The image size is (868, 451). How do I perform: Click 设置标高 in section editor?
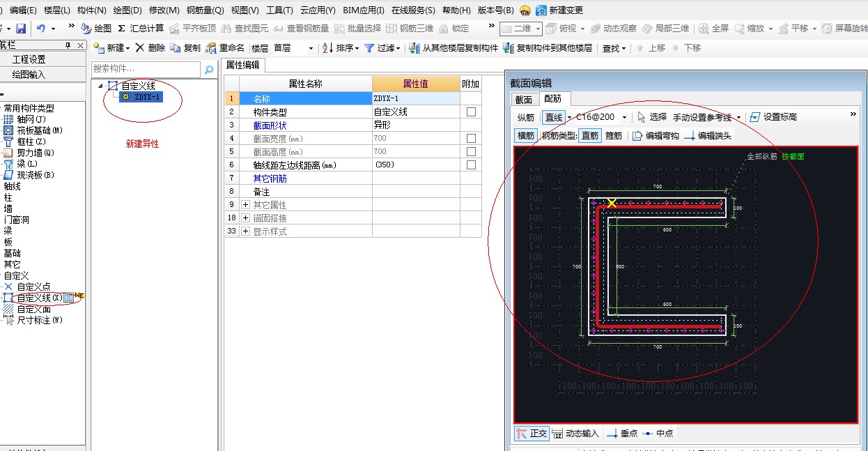[773, 117]
